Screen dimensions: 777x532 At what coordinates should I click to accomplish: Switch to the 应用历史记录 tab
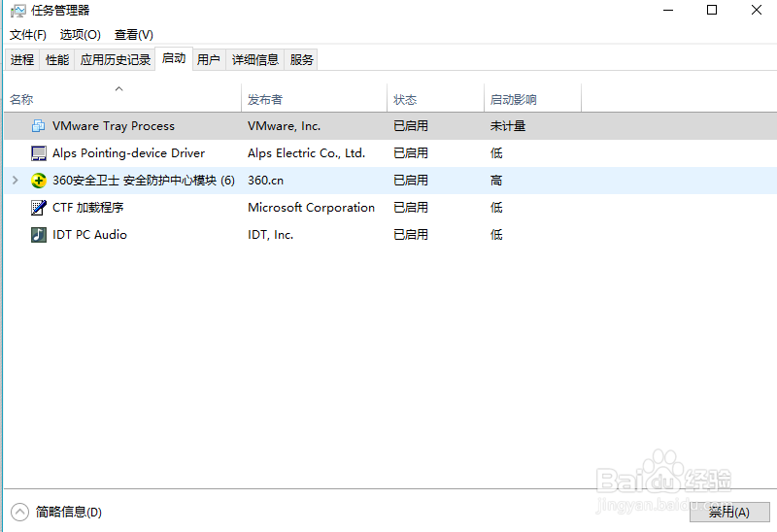pos(115,60)
